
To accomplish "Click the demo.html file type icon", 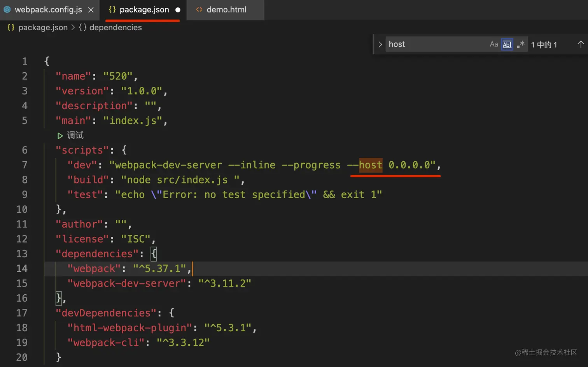I will (x=199, y=10).
